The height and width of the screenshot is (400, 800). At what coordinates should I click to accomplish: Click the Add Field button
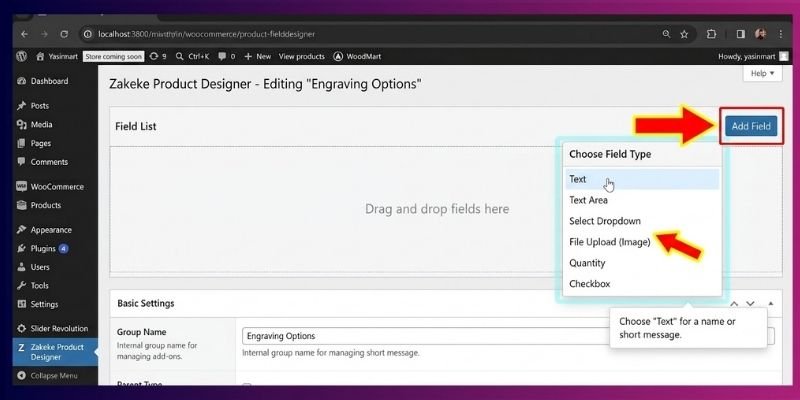click(751, 126)
